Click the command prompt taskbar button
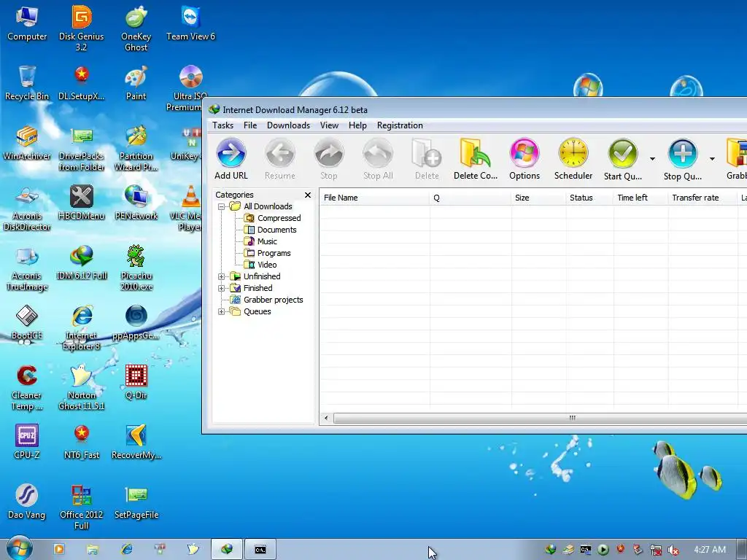Image resolution: width=747 pixels, height=560 pixels. click(x=260, y=550)
